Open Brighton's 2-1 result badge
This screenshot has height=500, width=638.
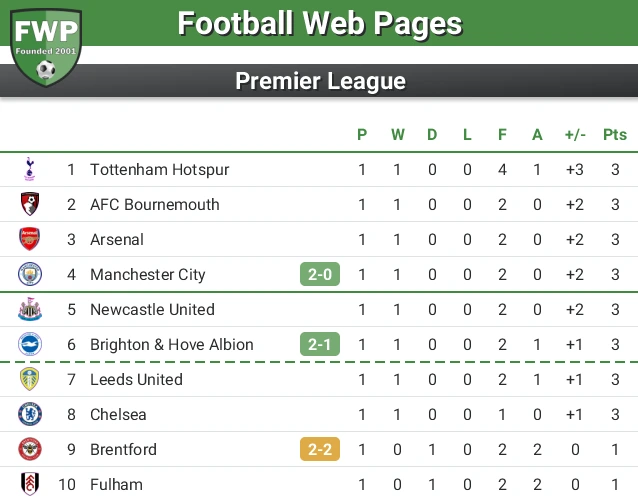[x=320, y=344]
